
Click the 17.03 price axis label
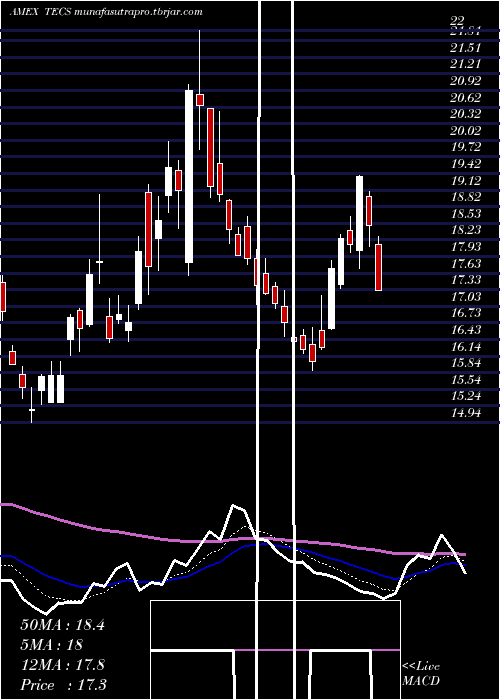click(x=465, y=296)
